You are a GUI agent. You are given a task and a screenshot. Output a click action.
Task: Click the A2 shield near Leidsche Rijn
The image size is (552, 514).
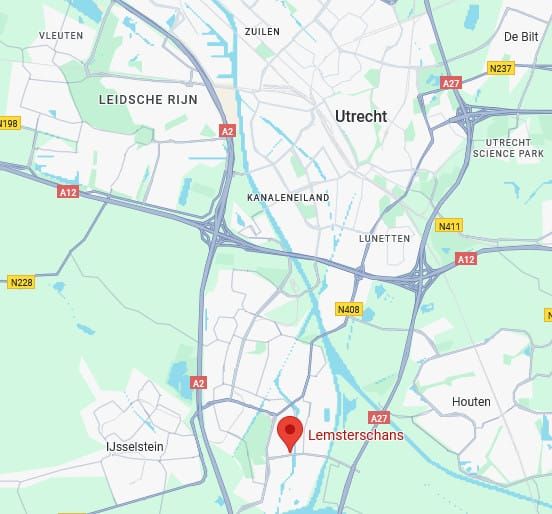(228, 131)
